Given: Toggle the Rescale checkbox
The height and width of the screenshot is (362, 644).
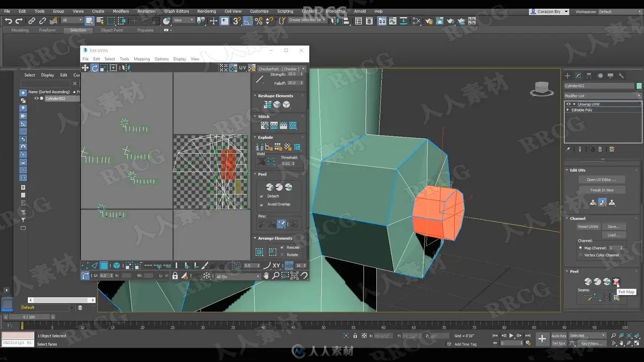Looking at the screenshot, I should pos(282,247).
